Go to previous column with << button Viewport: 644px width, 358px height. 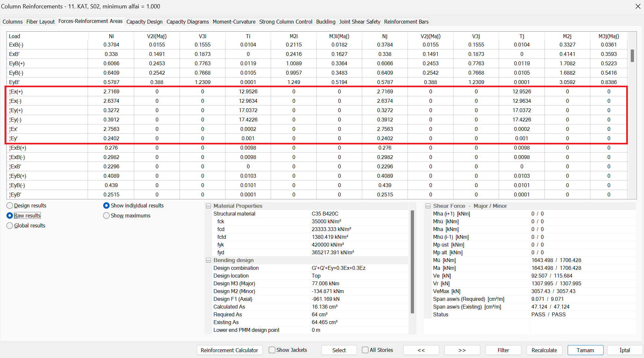tap(421, 350)
